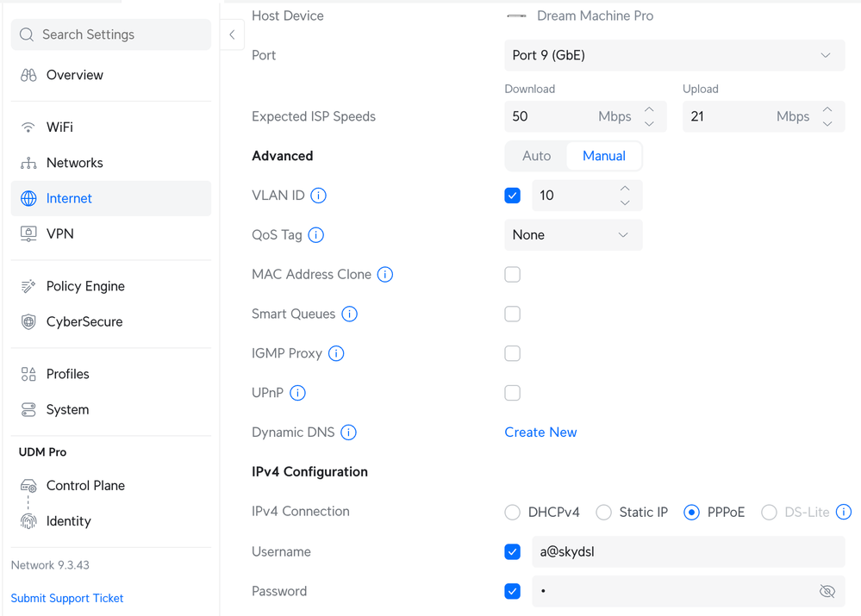
Task: Click the UPnP info icon
Action: [297, 393]
